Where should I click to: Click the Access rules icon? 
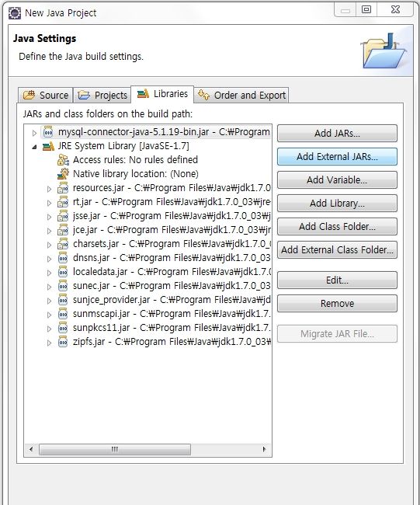(63, 160)
